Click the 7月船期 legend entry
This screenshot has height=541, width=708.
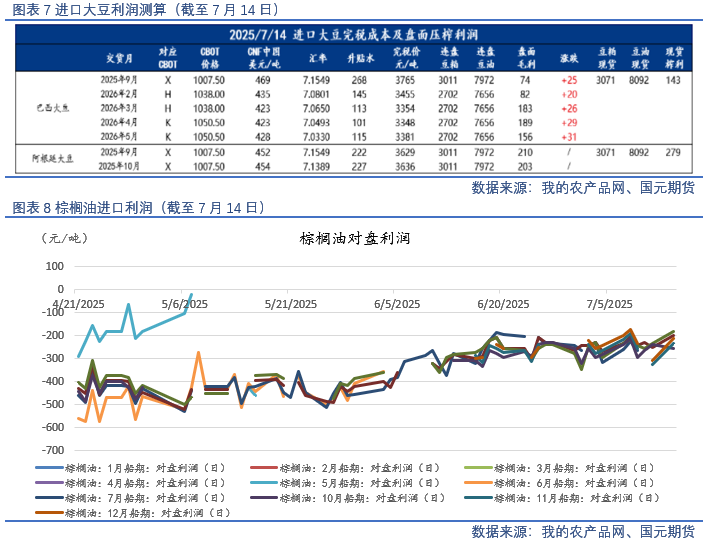(x=130, y=498)
